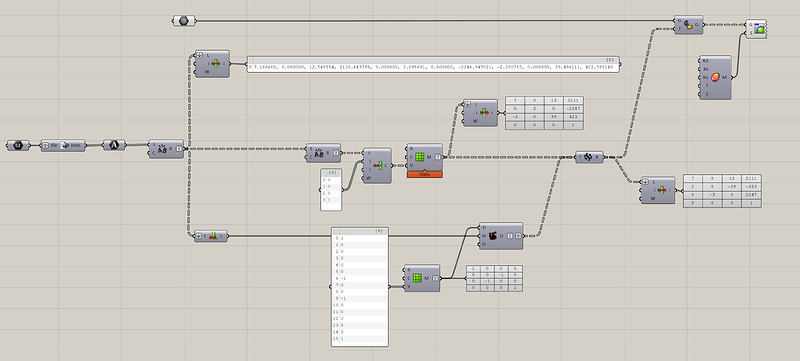Click the orange Solms warning balloon
Viewport: 800px width, 361px height.
tap(424, 174)
